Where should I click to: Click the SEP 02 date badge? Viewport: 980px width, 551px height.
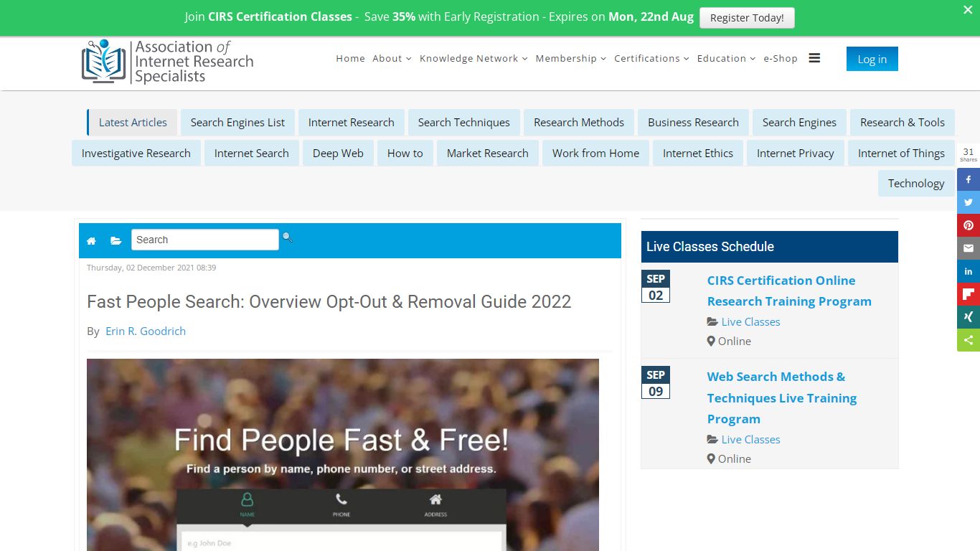656,286
